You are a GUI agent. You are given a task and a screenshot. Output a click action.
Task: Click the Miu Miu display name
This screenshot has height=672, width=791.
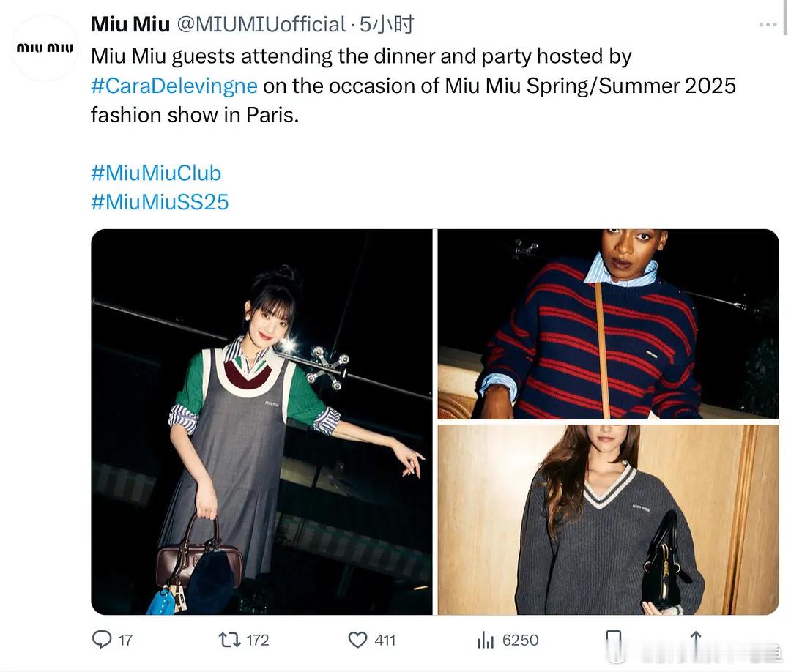tap(128, 23)
